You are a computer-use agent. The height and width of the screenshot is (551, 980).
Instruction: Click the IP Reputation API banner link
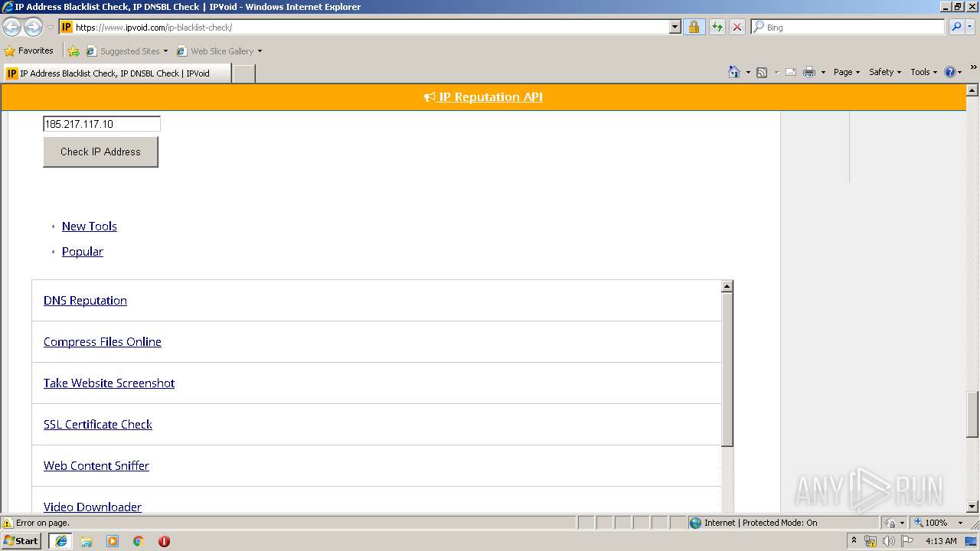(483, 97)
